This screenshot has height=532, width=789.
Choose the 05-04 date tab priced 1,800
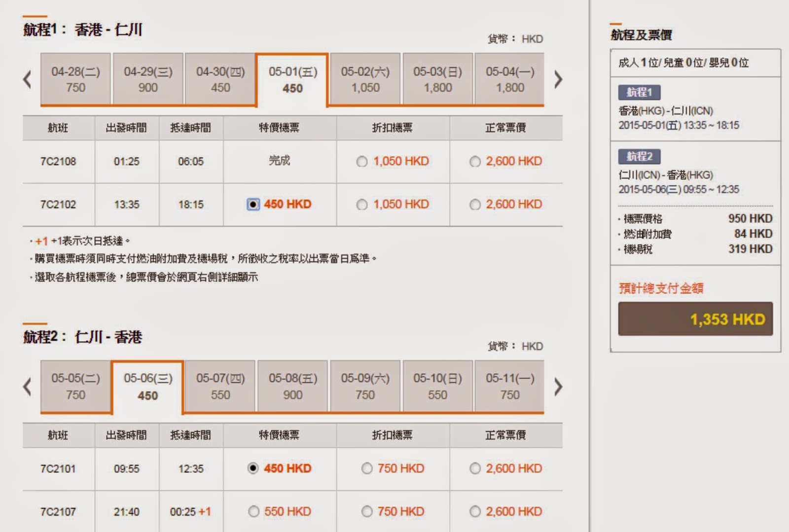tap(509, 79)
